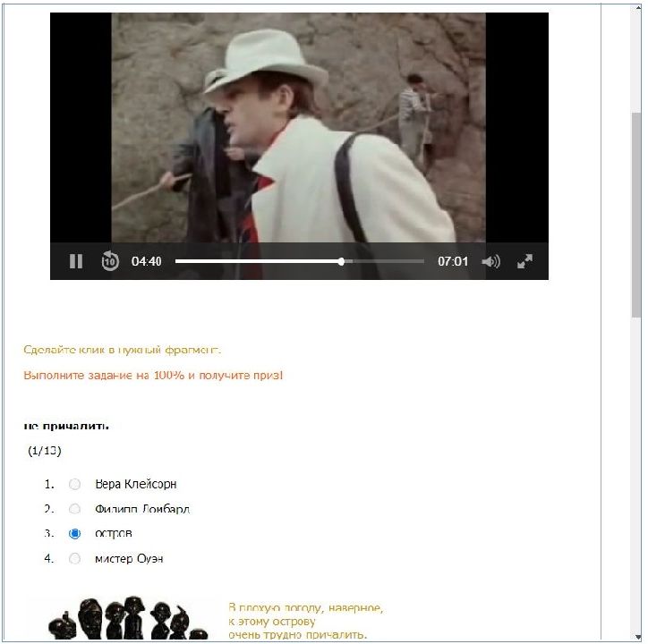The height and width of the screenshot is (644, 648).
Task: Click the total duration 07:01 label
Action: pyautogui.click(x=453, y=261)
